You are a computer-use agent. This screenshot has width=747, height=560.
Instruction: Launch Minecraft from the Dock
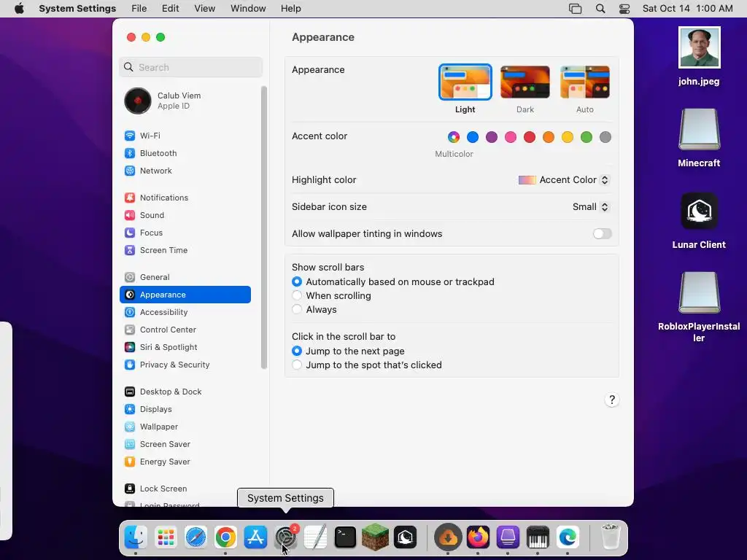click(x=376, y=537)
